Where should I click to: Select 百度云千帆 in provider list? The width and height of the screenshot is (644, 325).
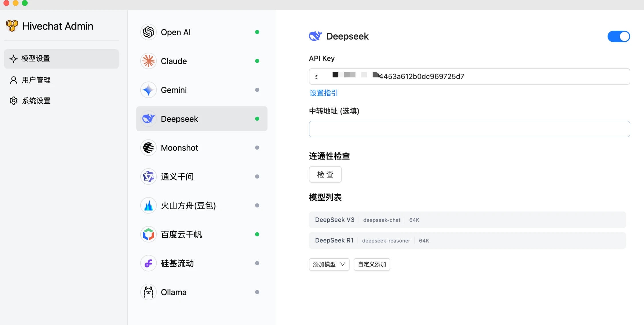point(202,234)
